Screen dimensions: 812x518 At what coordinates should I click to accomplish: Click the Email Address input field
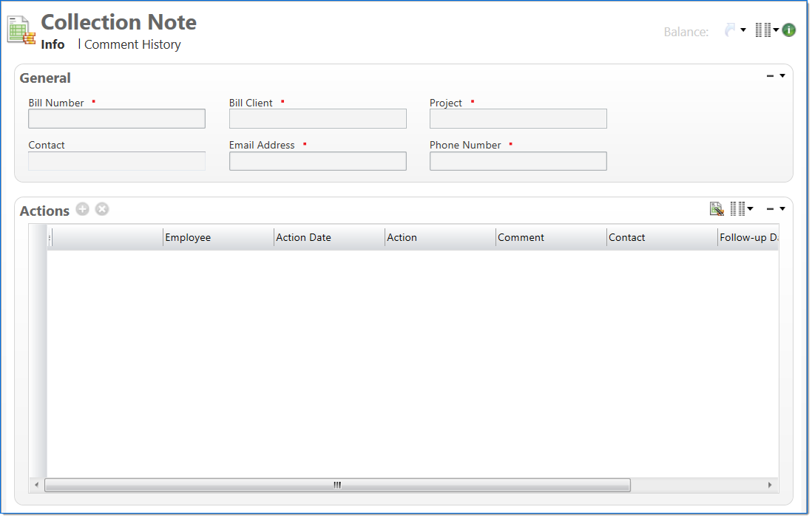point(317,161)
